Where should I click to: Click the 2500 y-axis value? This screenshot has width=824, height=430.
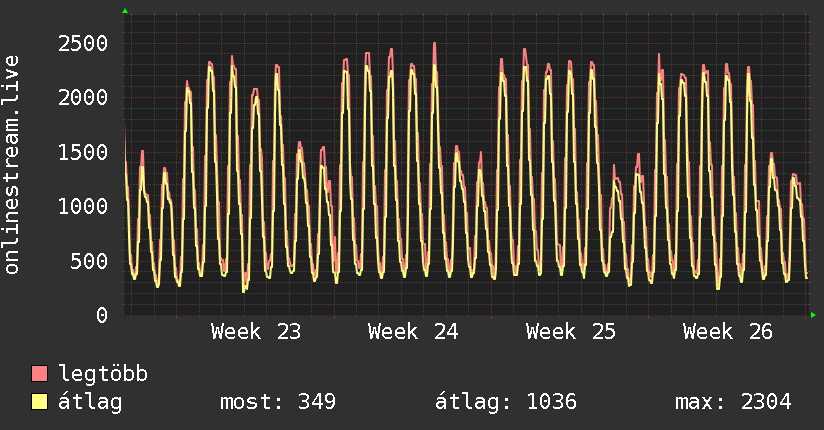(x=83, y=44)
